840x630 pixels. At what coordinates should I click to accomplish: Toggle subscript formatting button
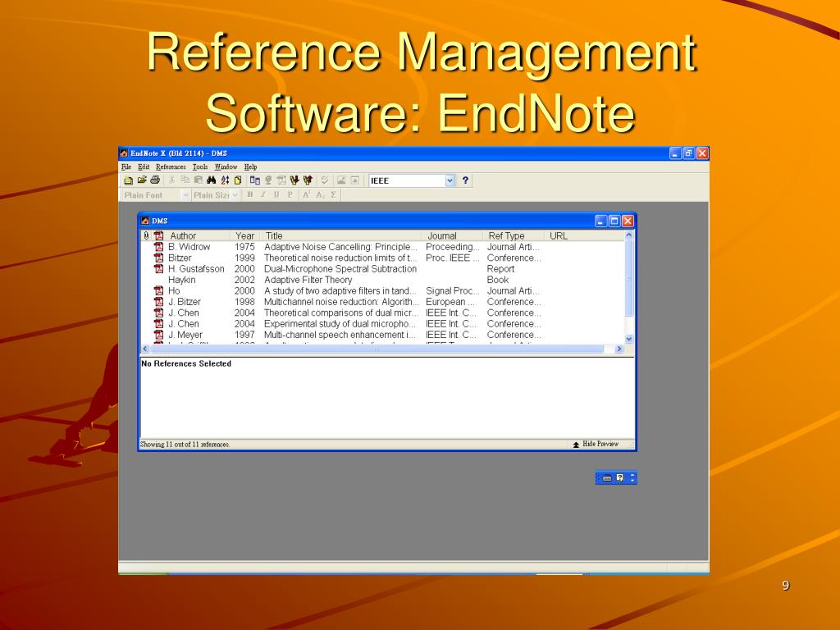[x=321, y=194]
